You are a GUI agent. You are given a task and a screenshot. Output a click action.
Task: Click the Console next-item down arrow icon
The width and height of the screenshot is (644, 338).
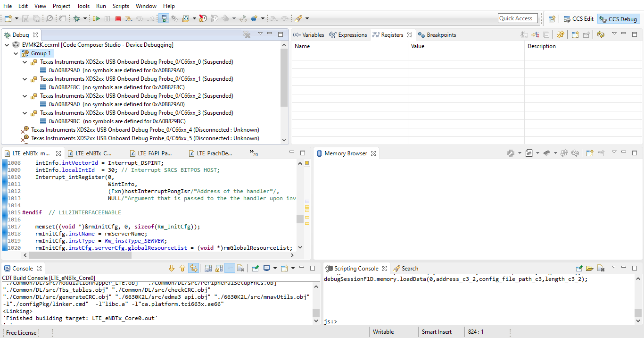pos(172,268)
